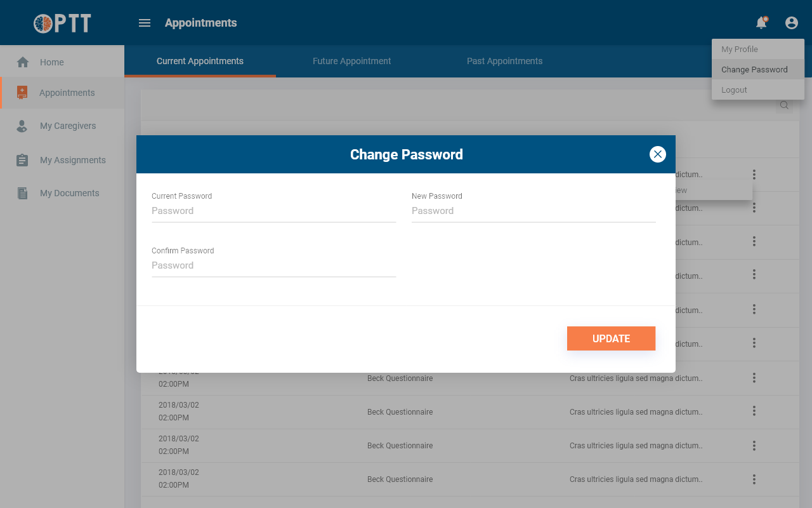Image resolution: width=812 pixels, height=508 pixels.
Task: Select the My Caregivers person icon
Action: [22, 126]
